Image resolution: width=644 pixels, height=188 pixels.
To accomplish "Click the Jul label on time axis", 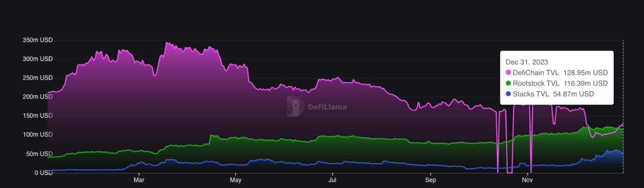I will (332, 180).
